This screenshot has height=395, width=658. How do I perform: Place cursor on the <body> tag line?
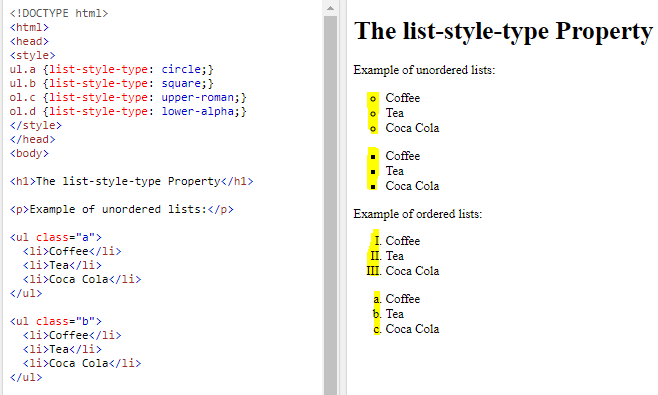[29, 153]
